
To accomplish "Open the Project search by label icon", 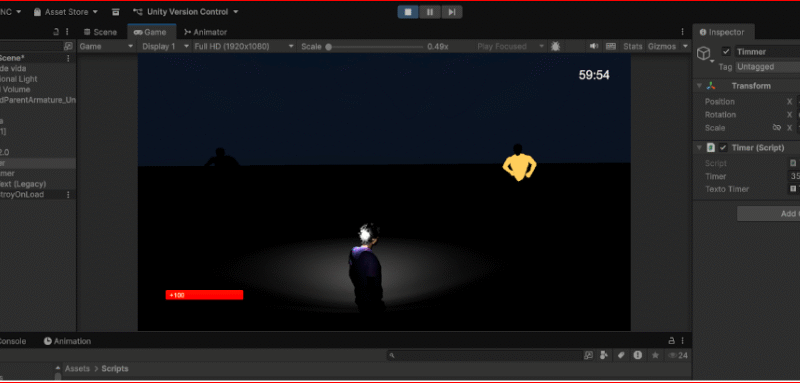I will [x=621, y=355].
